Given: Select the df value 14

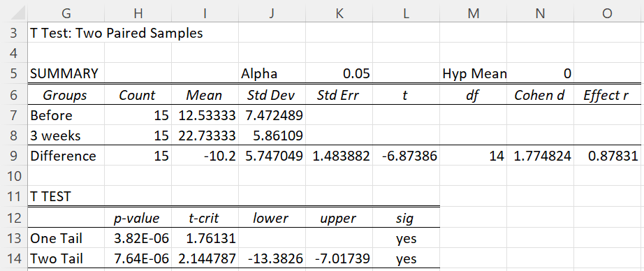Looking at the screenshot, I should click(473, 156).
